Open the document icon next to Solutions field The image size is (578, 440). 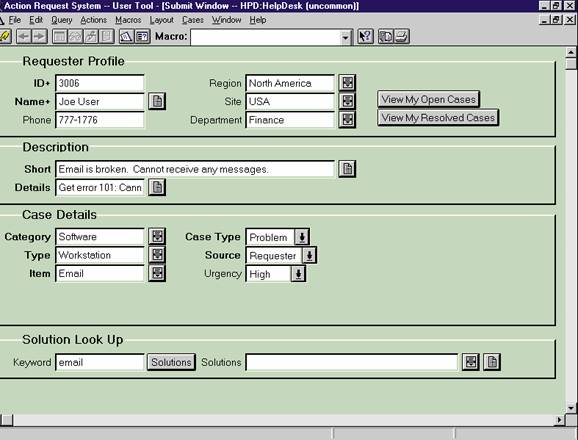492,362
